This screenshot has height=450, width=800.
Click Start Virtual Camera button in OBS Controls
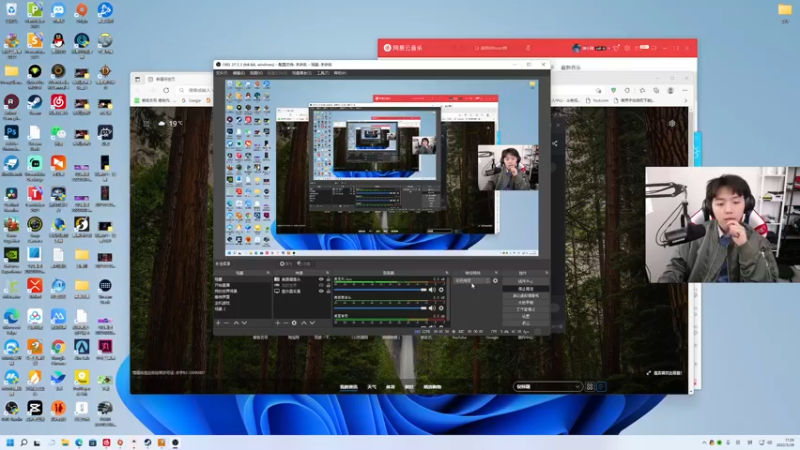pos(526,295)
